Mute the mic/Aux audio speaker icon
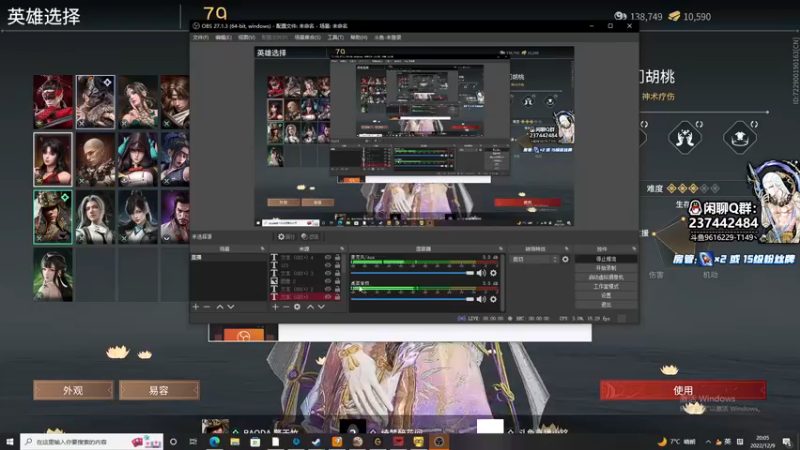 point(481,273)
